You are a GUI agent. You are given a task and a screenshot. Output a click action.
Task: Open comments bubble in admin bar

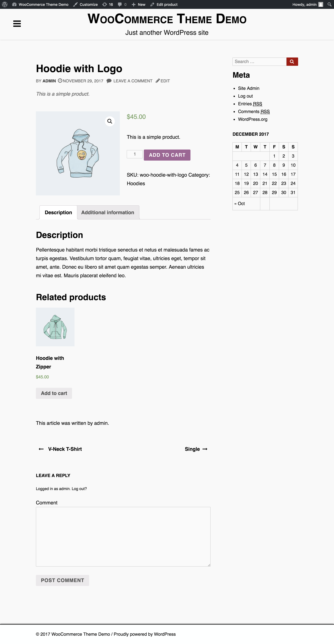click(x=122, y=5)
